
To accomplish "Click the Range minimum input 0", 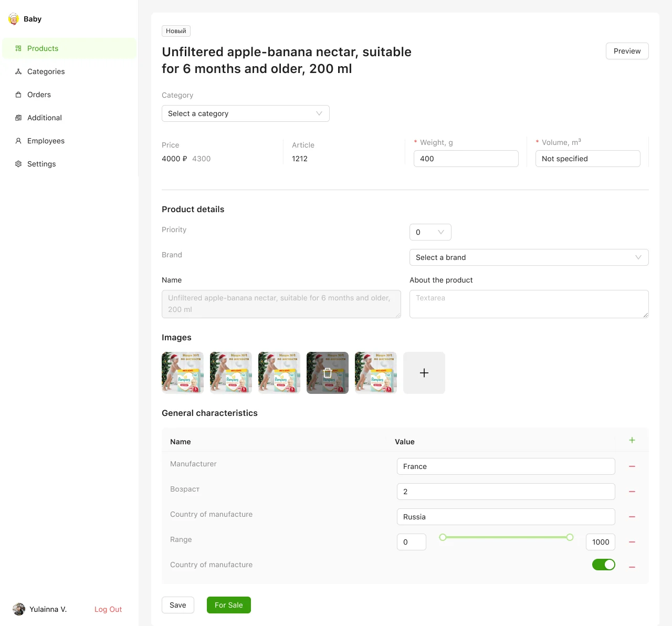I will [412, 542].
